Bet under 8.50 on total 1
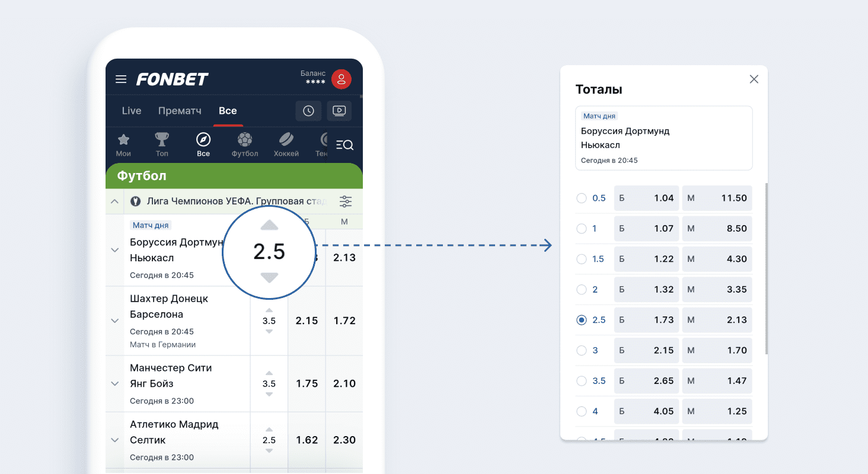Image resolution: width=868 pixels, height=474 pixels. 717,229
